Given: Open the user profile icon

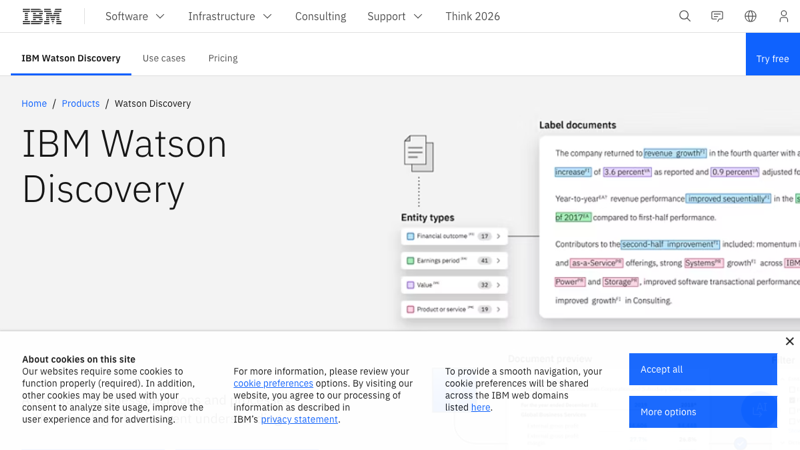Looking at the screenshot, I should [x=784, y=16].
